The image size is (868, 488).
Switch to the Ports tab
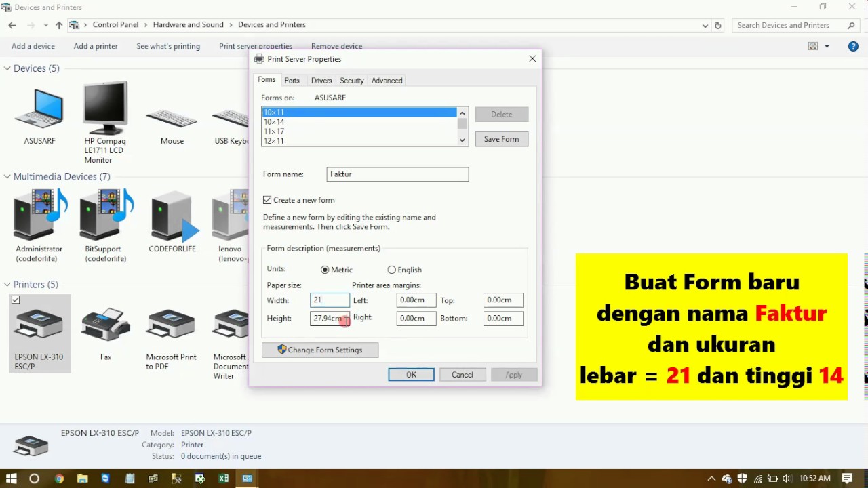(x=292, y=81)
